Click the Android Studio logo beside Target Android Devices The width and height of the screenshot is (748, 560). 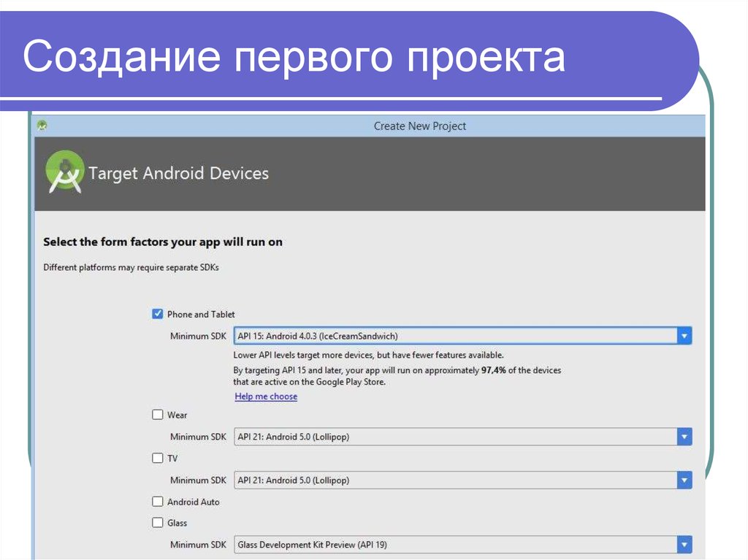click(65, 172)
